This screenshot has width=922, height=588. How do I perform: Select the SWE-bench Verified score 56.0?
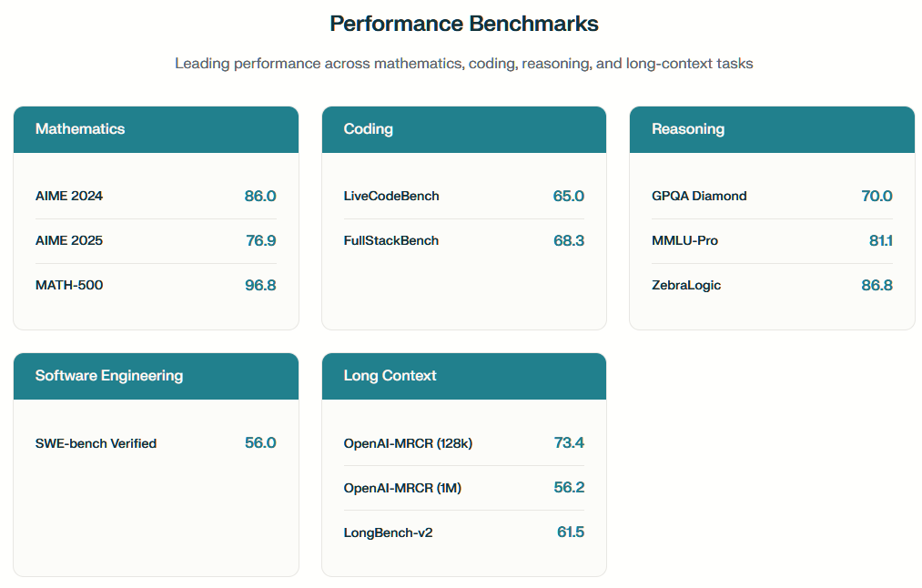pyautogui.click(x=260, y=442)
